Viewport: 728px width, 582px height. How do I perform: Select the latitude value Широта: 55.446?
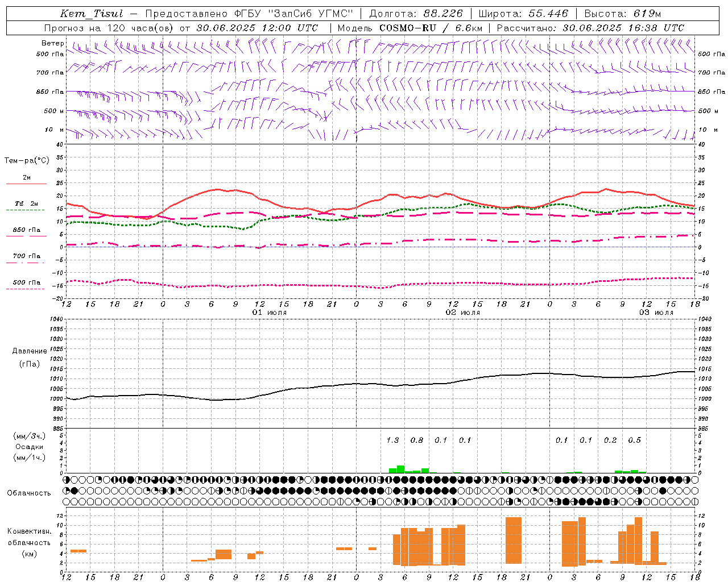pyautogui.click(x=523, y=14)
